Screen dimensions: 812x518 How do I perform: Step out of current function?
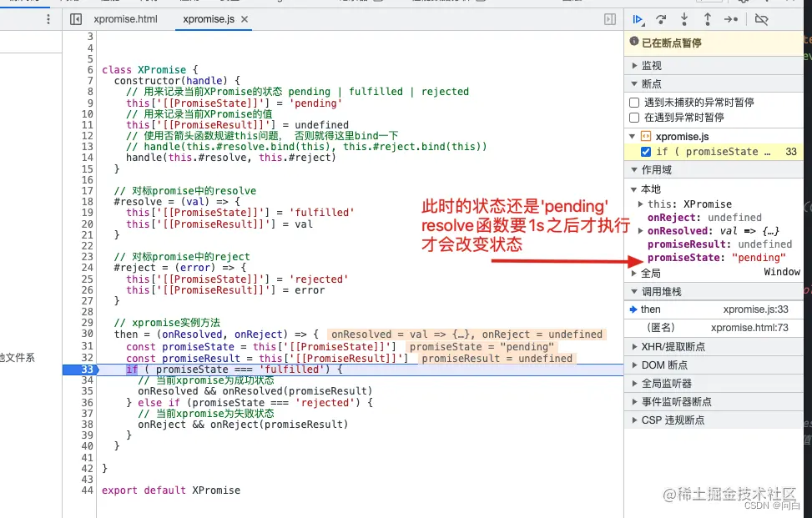708,20
